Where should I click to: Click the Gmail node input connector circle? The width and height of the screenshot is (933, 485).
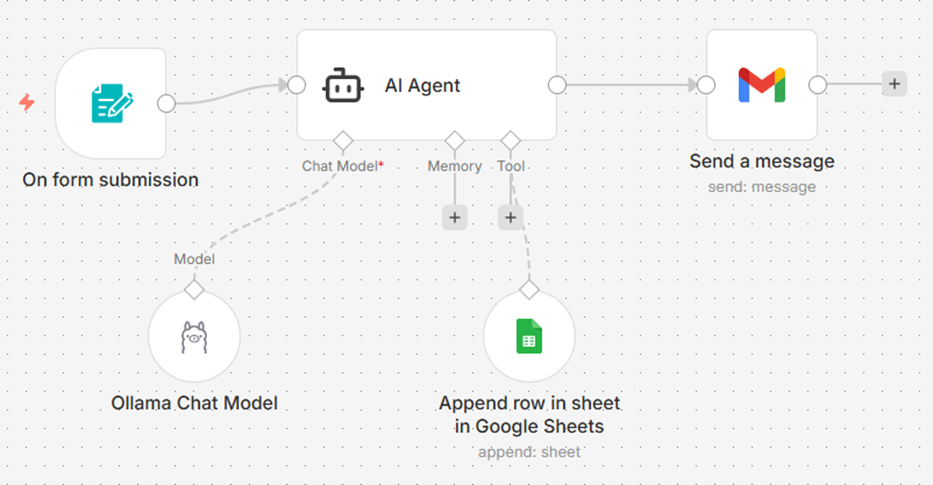point(706,85)
